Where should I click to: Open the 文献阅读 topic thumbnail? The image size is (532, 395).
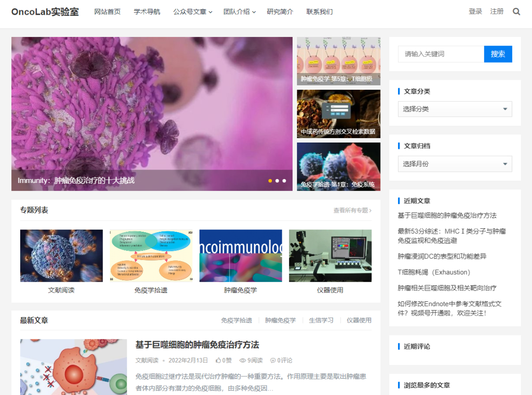(x=62, y=256)
